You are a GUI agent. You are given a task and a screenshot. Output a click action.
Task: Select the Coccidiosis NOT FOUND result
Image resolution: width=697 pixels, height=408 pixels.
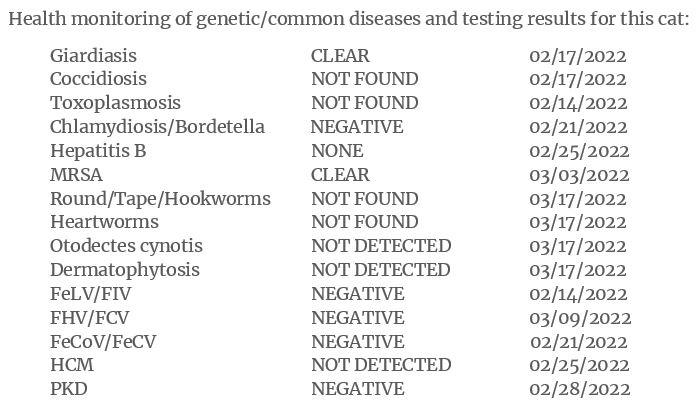(x=365, y=79)
